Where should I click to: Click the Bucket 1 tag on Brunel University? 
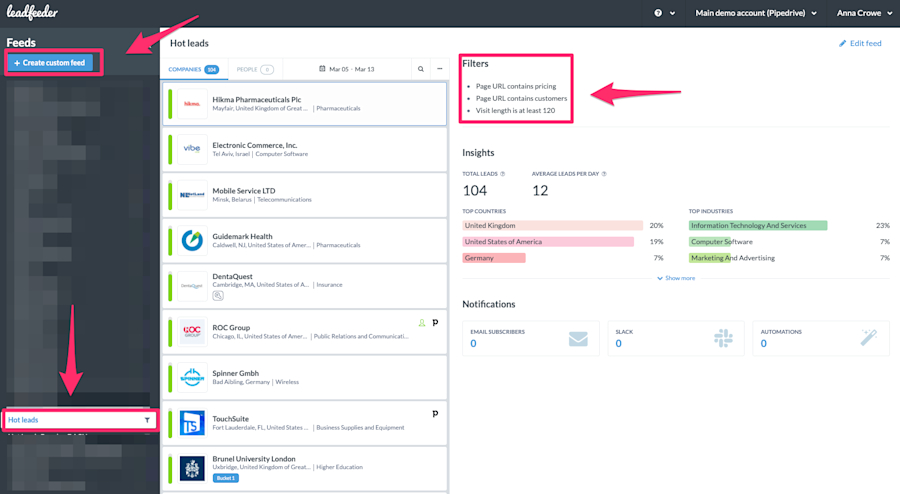[x=226, y=478]
